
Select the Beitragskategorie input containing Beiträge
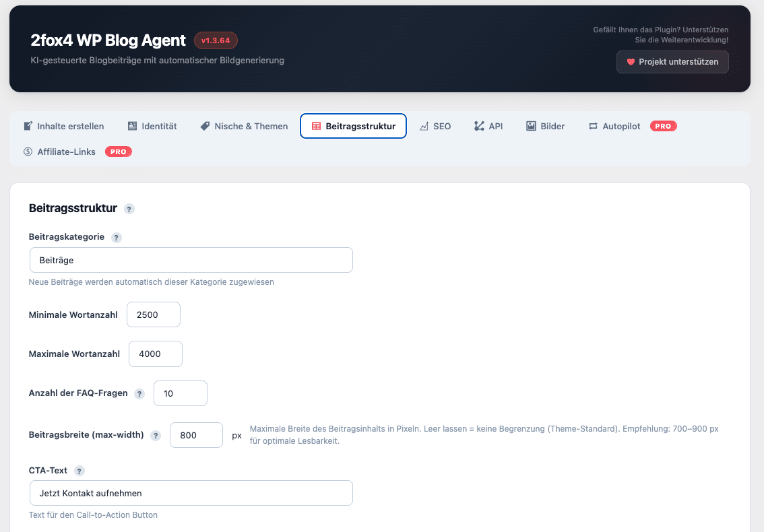(x=191, y=260)
